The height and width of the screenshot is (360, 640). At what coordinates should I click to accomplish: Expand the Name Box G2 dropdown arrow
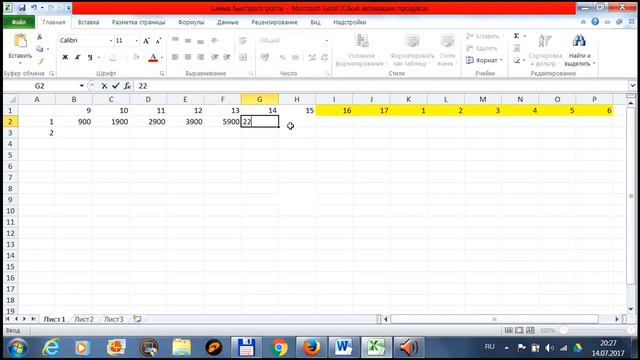click(82, 86)
